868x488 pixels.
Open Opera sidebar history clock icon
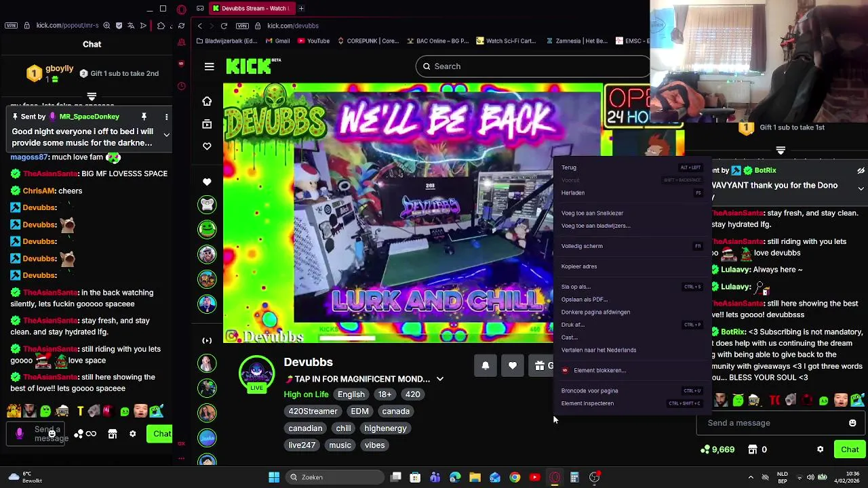click(181, 86)
